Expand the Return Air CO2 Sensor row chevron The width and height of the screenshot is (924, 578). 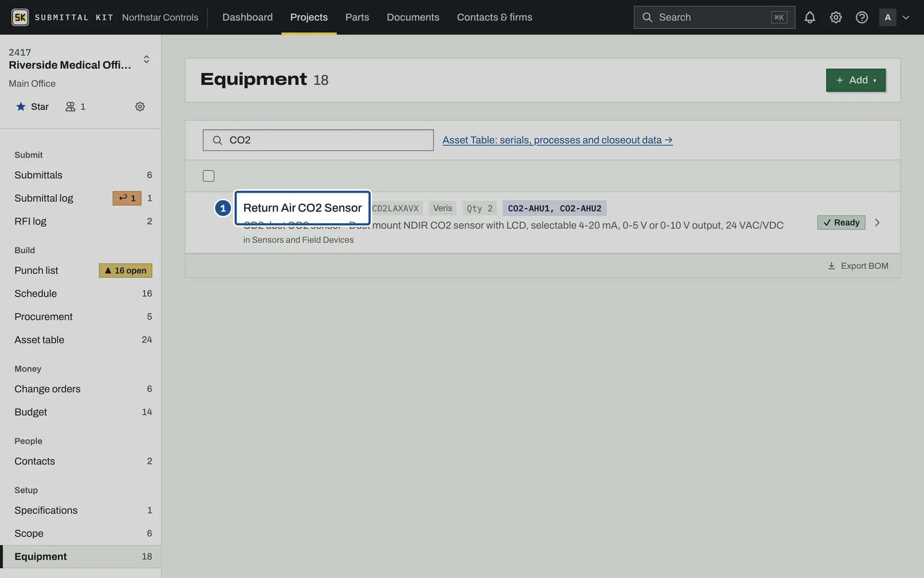coord(877,223)
